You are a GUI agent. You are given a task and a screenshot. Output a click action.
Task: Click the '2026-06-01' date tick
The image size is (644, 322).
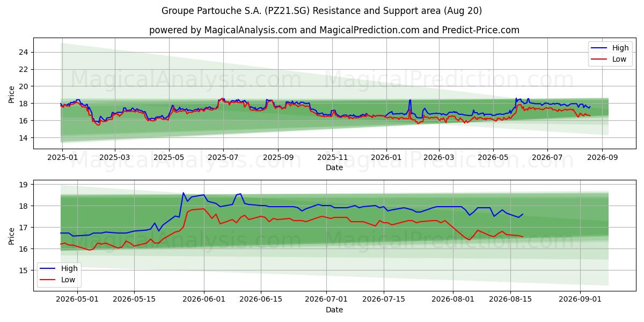pyautogui.click(x=204, y=299)
